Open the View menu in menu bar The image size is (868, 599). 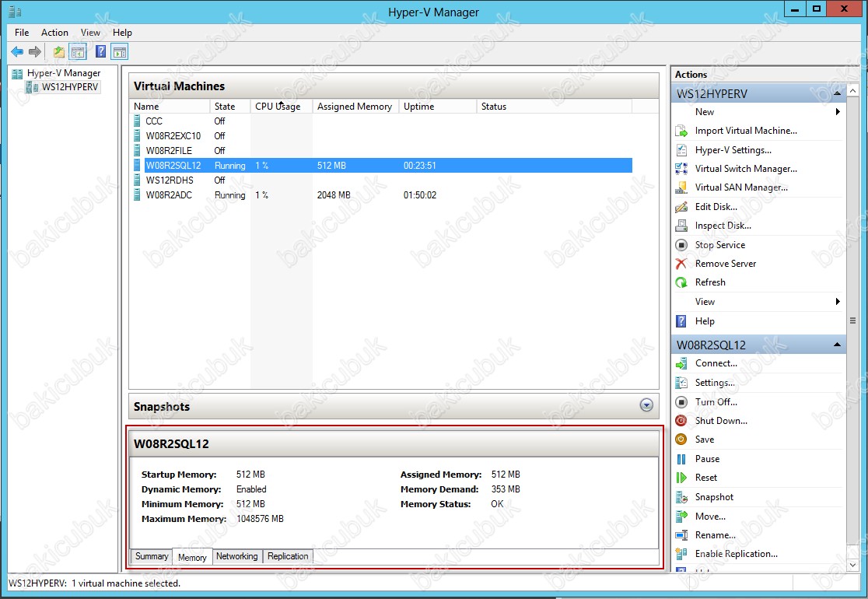[90, 33]
